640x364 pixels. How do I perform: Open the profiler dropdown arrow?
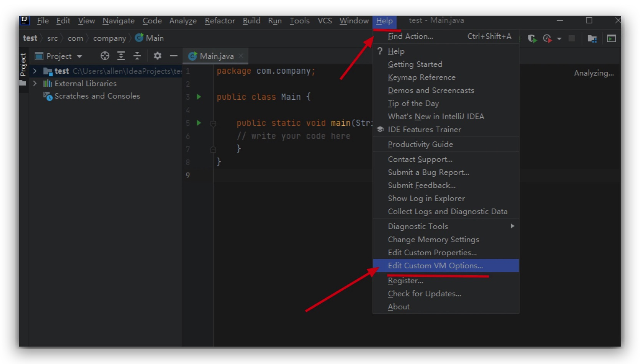(560, 38)
